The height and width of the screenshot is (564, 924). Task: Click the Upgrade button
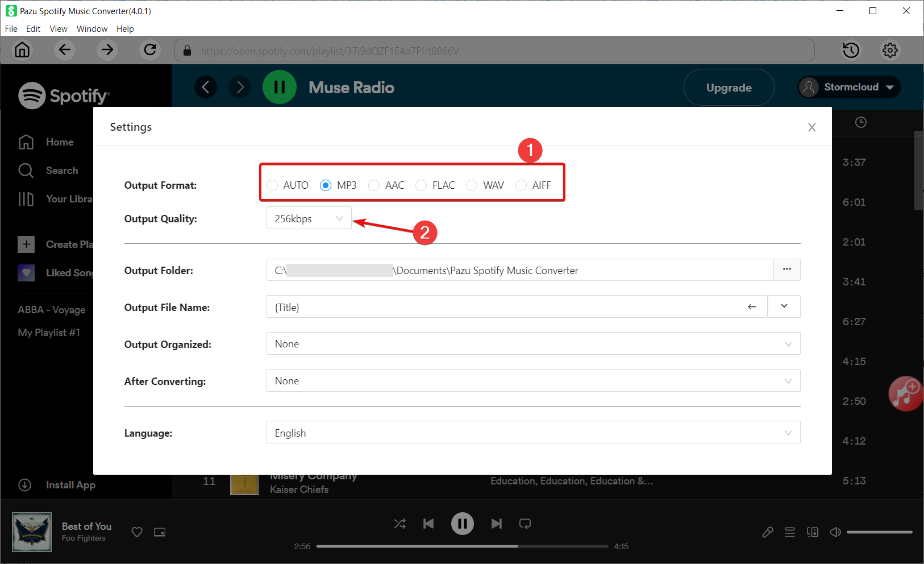click(729, 88)
